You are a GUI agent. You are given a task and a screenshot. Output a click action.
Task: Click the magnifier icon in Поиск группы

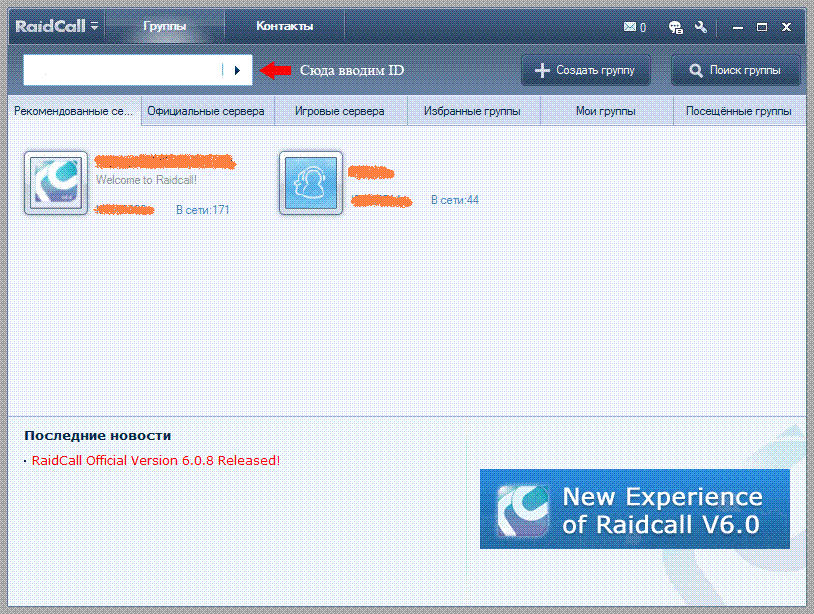[x=696, y=71]
